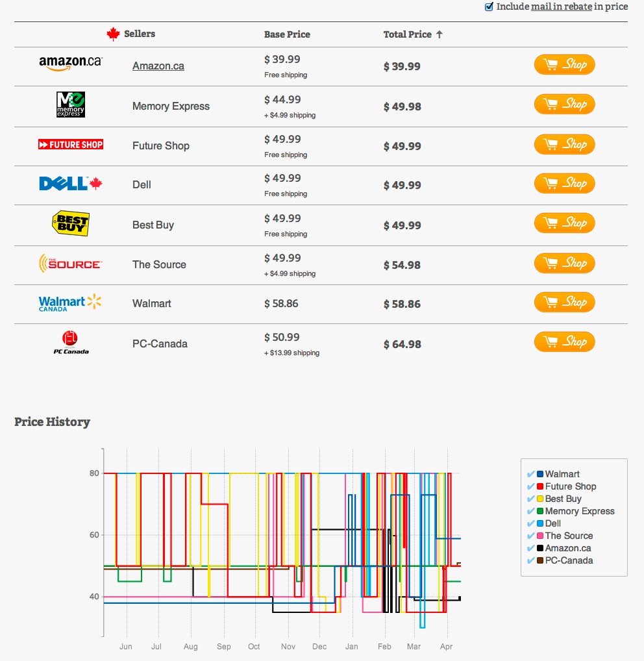Toggle Walmart line in price history legend
This screenshot has height=661, width=644.
click(531, 474)
